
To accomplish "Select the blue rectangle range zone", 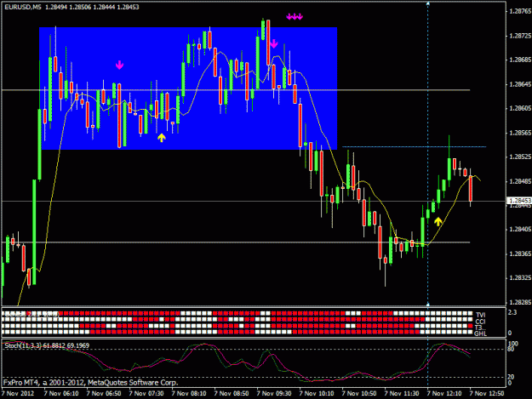I will tap(188, 88).
